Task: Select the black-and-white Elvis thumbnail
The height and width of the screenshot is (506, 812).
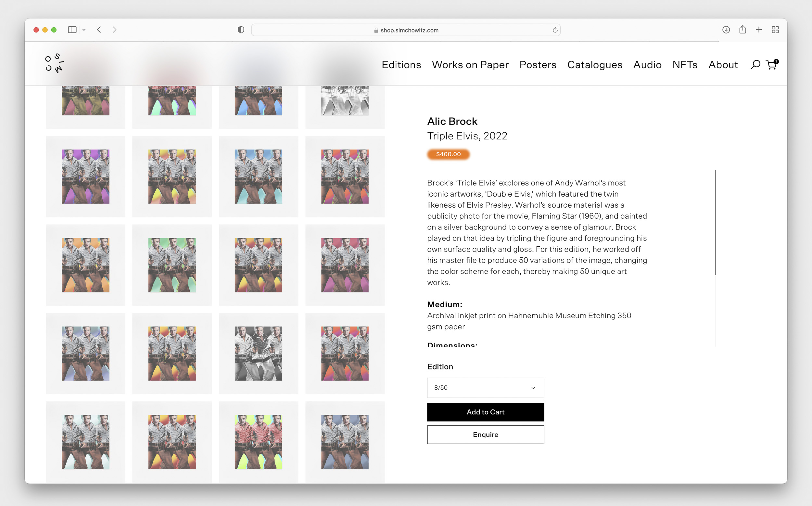Action: click(258, 353)
